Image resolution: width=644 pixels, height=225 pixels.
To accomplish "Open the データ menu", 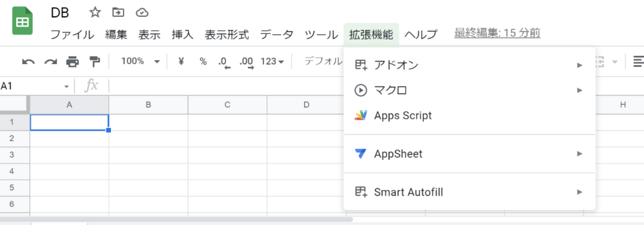I will coord(277,35).
